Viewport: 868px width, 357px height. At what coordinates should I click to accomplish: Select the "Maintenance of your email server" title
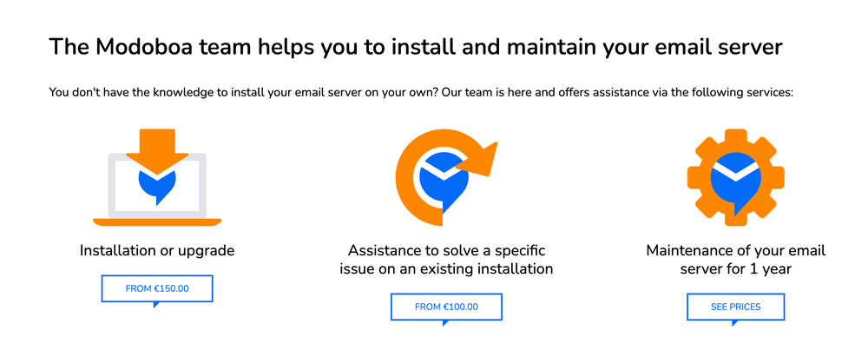(736, 260)
